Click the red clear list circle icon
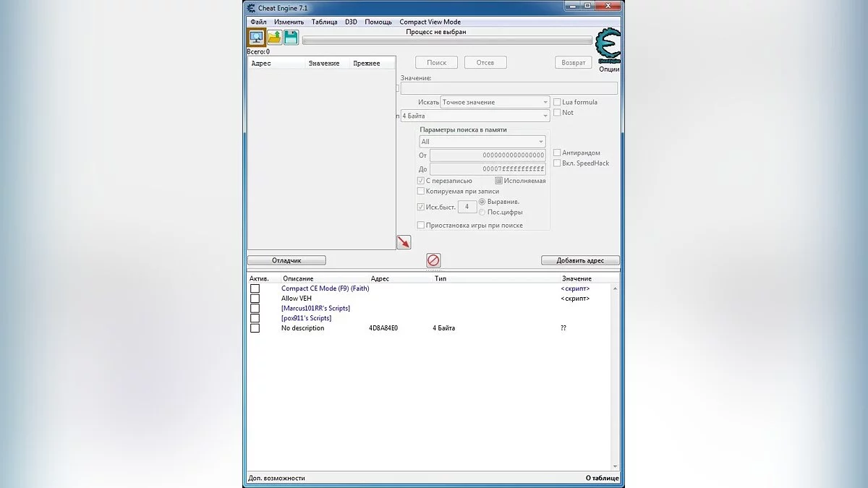Image resolution: width=868 pixels, height=488 pixels. click(433, 260)
